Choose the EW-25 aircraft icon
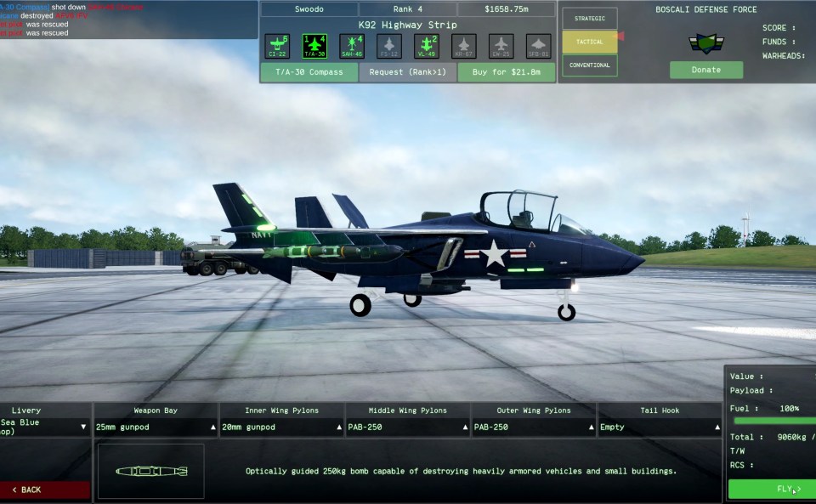The height and width of the screenshot is (504, 816). coord(501,46)
